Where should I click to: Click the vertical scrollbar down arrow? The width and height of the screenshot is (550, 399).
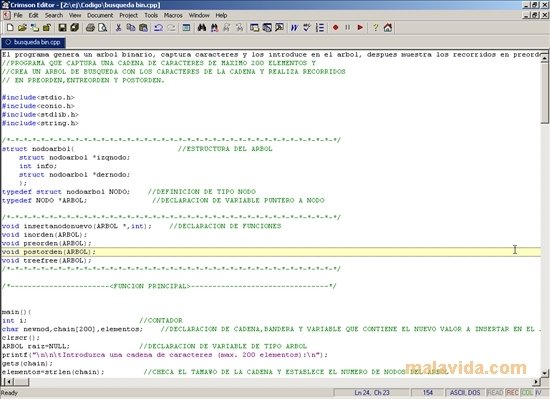pyautogui.click(x=544, y=373)
